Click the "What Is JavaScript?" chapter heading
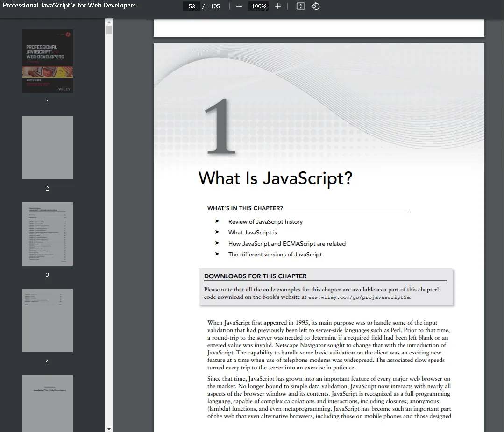This screenshot has width=504, height=432. coord(275,178)
